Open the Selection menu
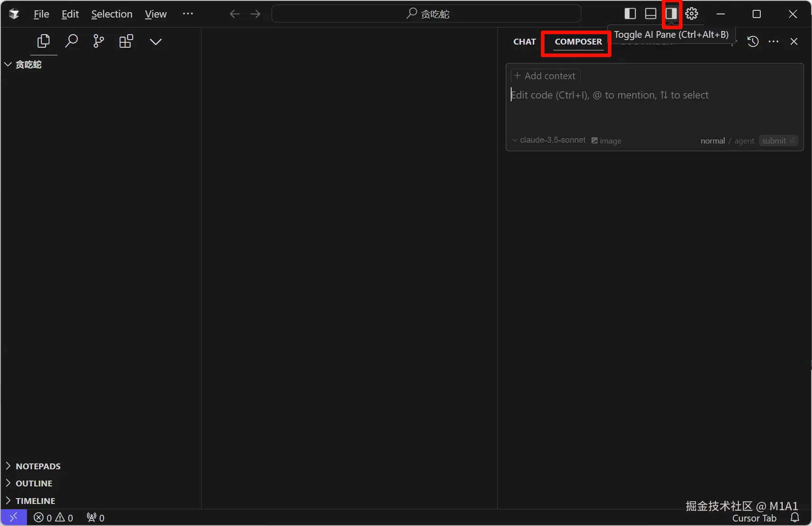The width and height of the screenshot is (812, 526). [112, 14]
